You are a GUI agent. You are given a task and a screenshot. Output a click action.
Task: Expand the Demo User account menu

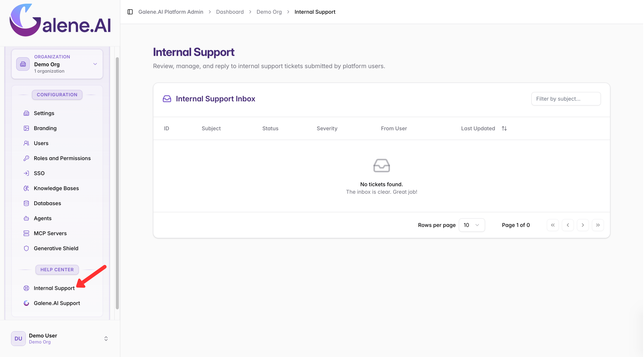[60, 339]
